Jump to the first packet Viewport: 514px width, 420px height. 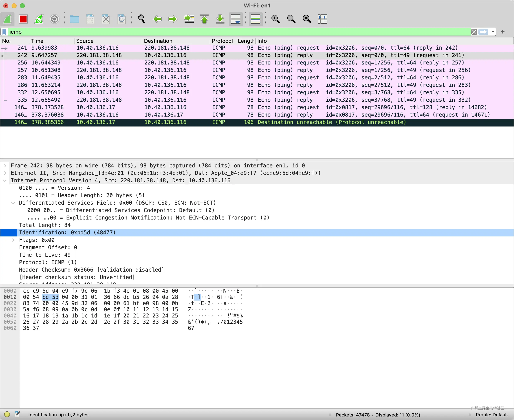point(204,19)
